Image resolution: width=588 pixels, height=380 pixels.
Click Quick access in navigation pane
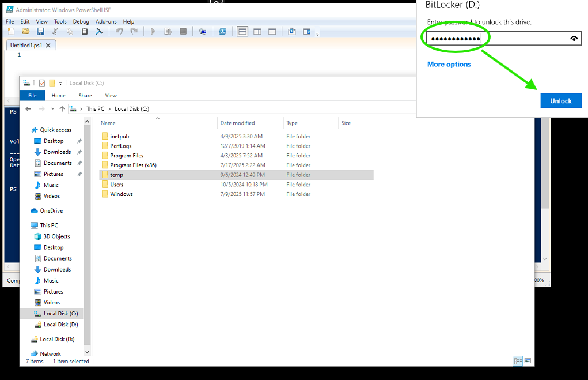[x=55, y=130]
